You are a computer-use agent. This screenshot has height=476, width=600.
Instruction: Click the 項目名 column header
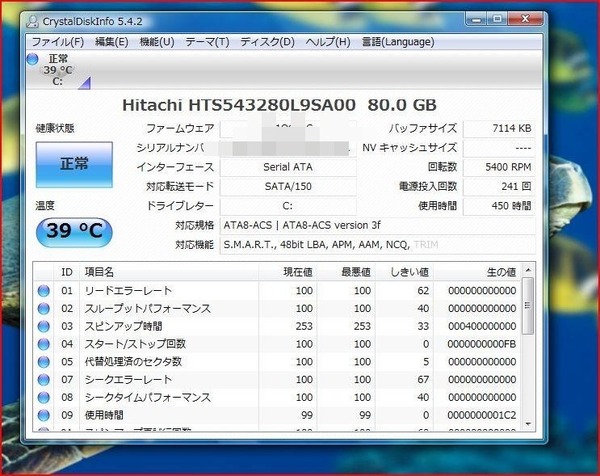[x=168, y=272]
